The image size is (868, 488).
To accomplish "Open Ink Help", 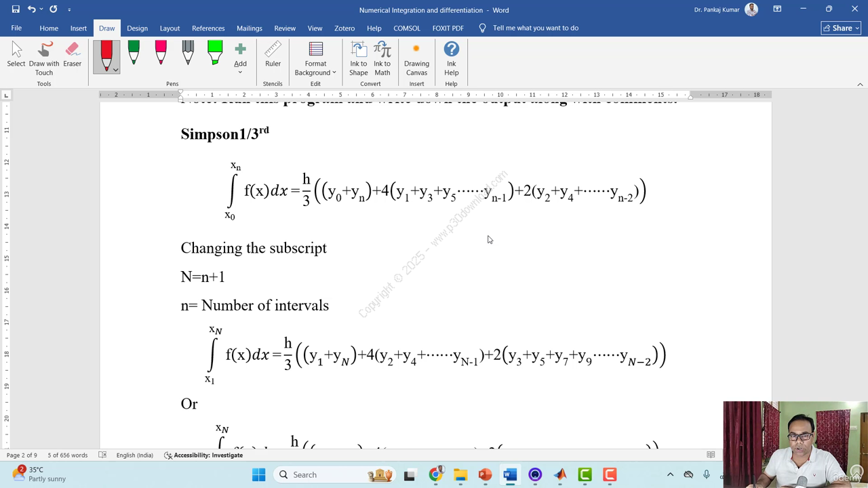I will pyautogui.click(x=451, y=58).
